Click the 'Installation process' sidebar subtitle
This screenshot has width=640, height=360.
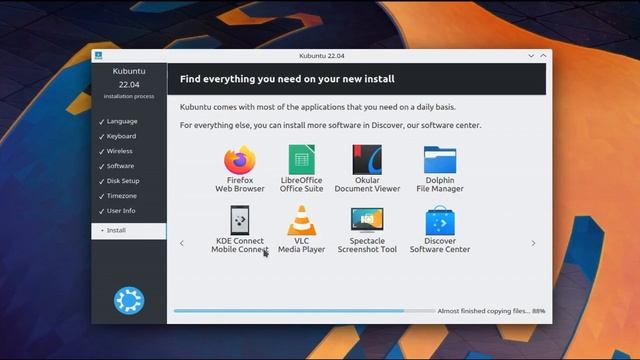coord(129,96)
